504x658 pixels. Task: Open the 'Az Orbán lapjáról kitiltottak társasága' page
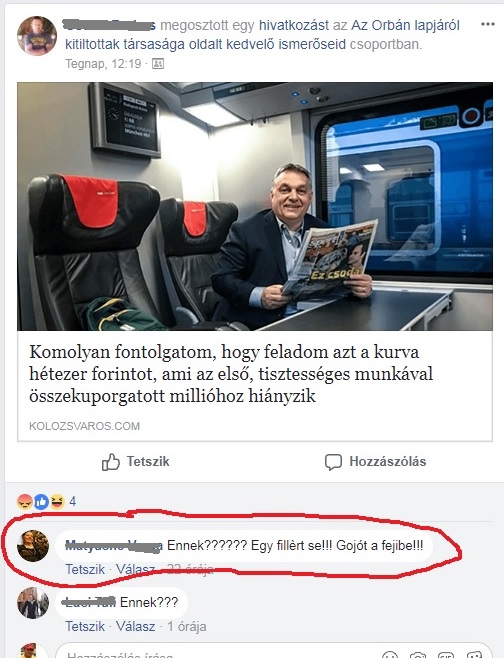[262, 34]
